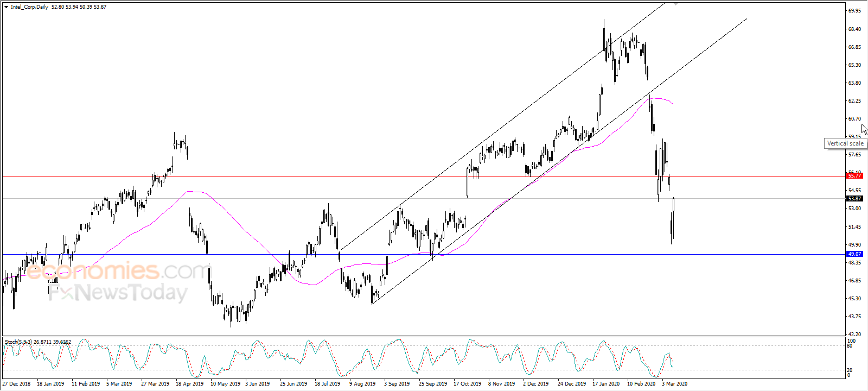Image resolution: width=868 pixels, height=391 pixels.
Task: Click the 8 Nov 2019 date label
Action: coord(502,384)
